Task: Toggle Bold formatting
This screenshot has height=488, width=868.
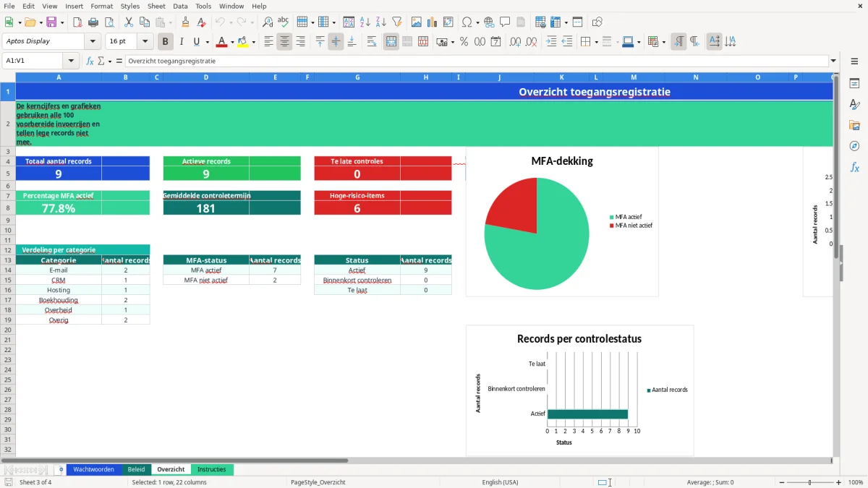Action: [x=166, y=42]
